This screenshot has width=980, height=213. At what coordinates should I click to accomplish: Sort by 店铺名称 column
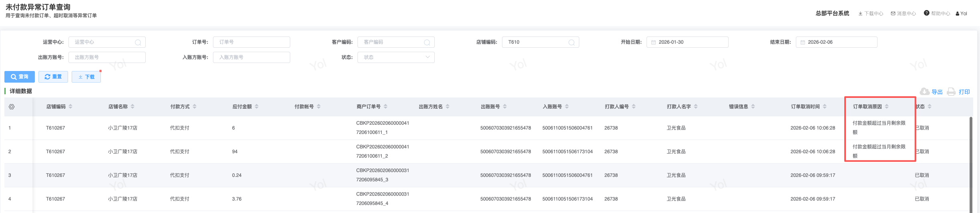pyautogui.click(x=133, y=107)
